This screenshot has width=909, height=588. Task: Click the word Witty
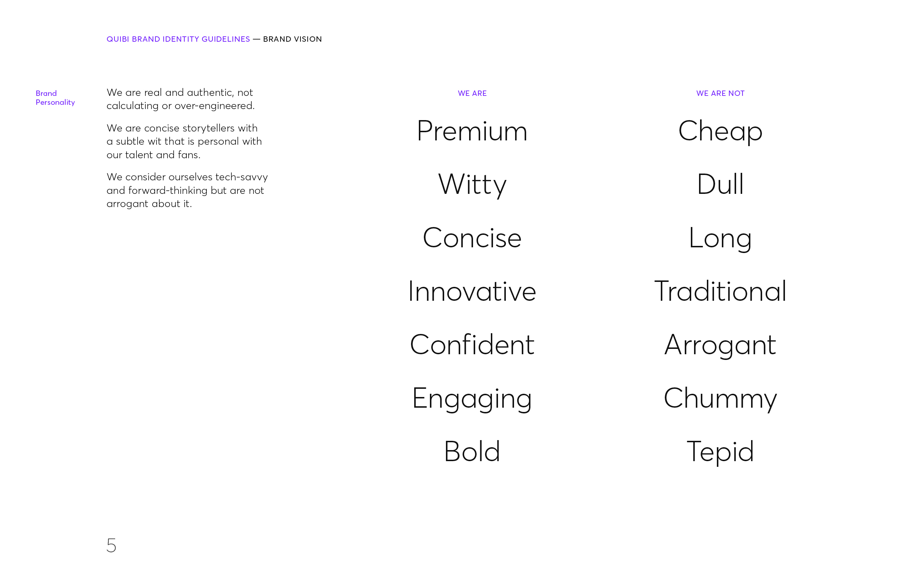pos(472,185)
